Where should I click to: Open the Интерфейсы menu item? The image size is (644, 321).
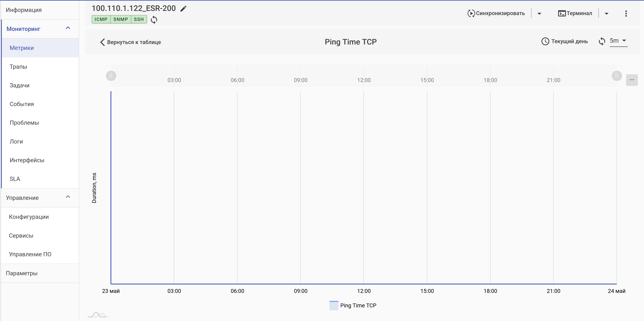(27, 160)
